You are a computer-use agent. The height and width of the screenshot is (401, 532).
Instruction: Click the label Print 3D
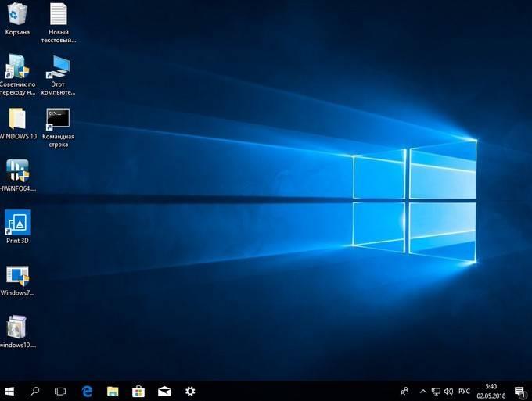click(x=17, y=240)
